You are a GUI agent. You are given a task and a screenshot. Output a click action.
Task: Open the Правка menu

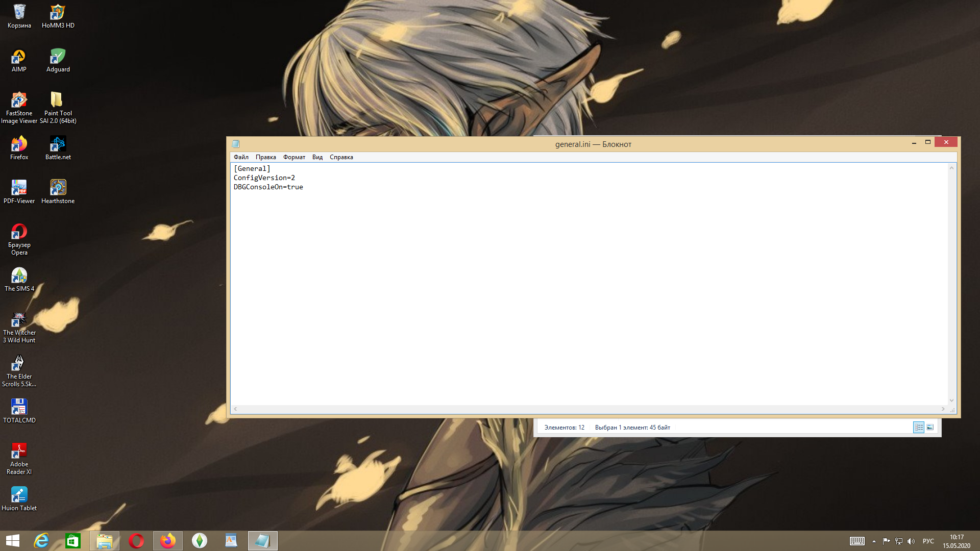pos(265,157)
